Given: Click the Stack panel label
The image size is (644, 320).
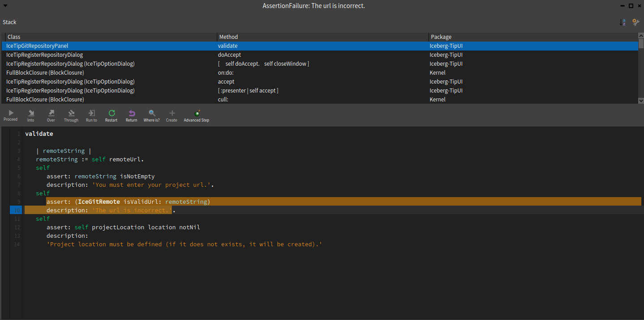Looking at the screenshot, I should tap(9, 22).
